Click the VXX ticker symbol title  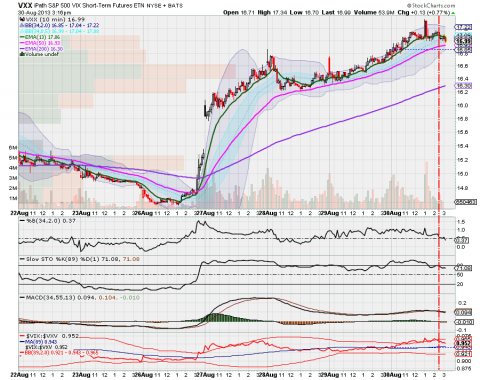(x=25, y=5)
